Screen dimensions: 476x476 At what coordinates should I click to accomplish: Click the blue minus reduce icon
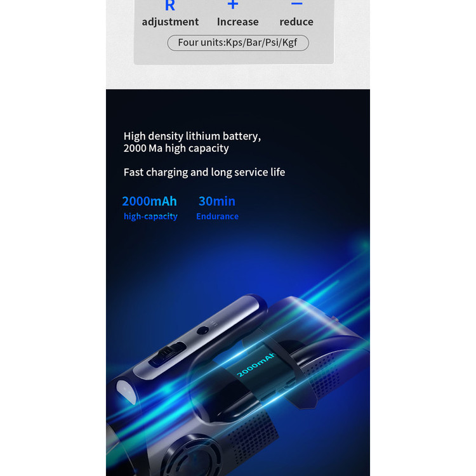296,4
